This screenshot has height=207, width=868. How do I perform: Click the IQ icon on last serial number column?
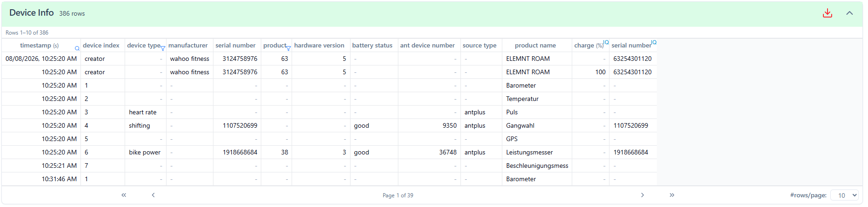point(654,42)
